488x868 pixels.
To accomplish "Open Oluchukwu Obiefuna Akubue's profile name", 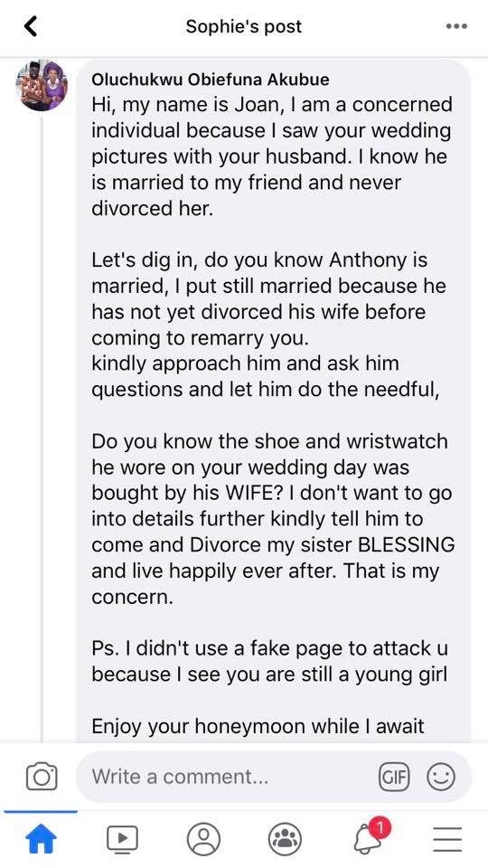I will pyautogui.click(x=211, y=80).
